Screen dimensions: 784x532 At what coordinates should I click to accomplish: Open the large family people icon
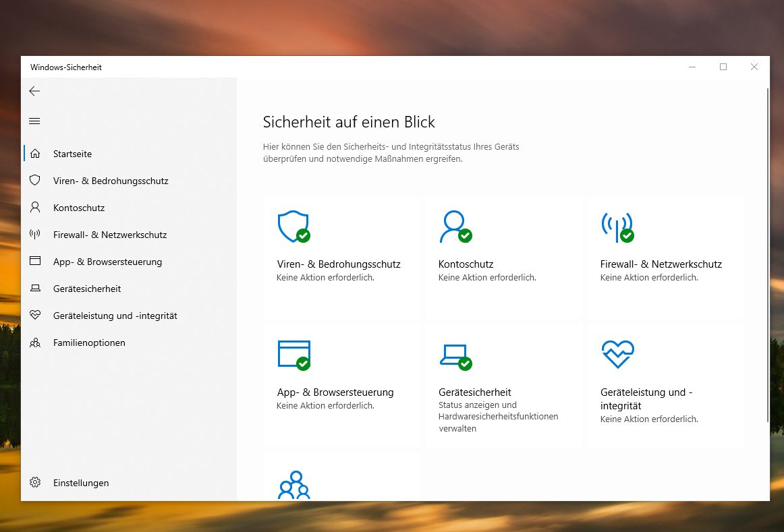tap(294, 485)
